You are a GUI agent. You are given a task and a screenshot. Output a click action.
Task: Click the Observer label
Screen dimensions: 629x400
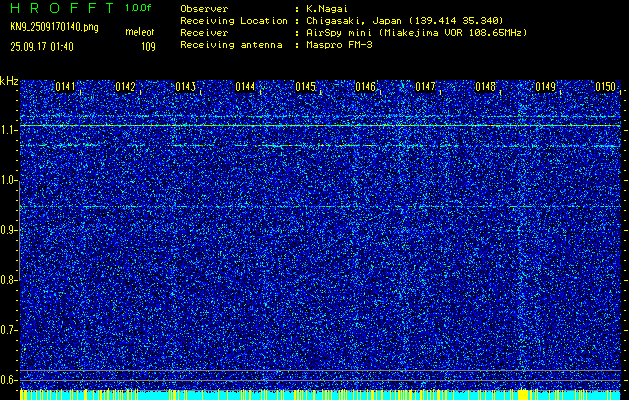pos(204,9)
